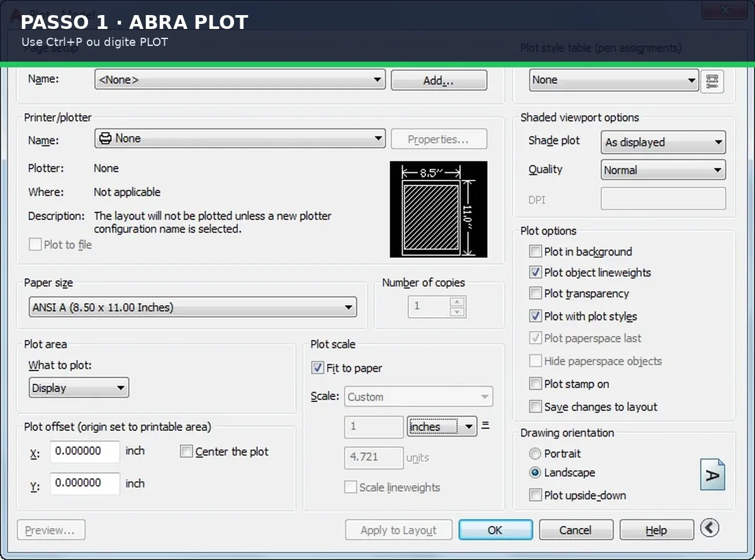Decrease number of copies with down arrow
This screenshot has width=755, height=560.
point(457,311)
